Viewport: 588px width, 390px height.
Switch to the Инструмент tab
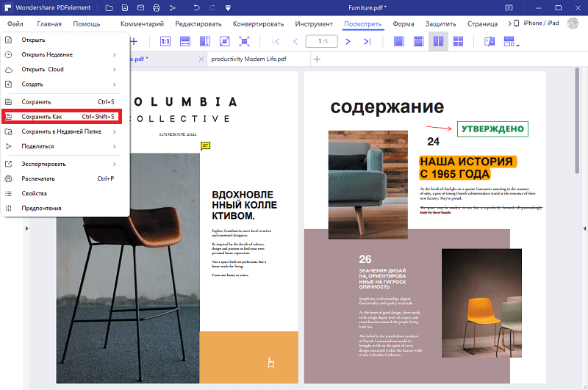click(314, 24)
